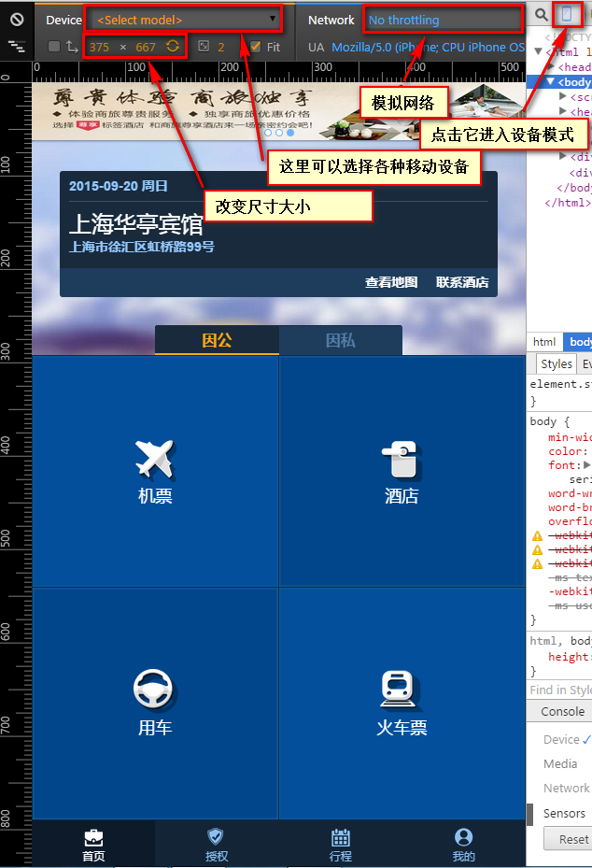
Task: Click the color property in body rule
Action: click(568, 451)
